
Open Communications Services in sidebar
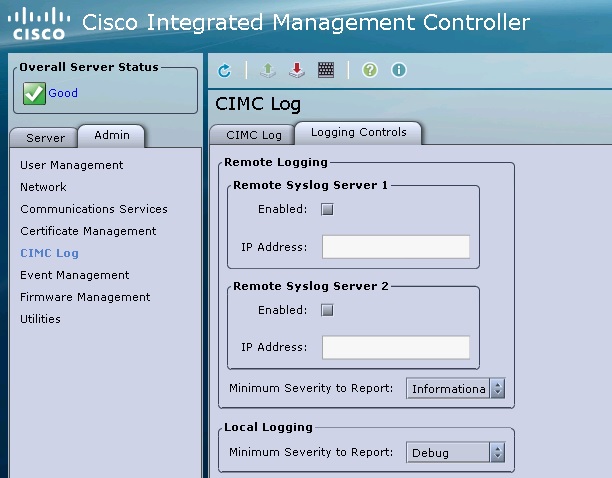click(x=94, y=209)
